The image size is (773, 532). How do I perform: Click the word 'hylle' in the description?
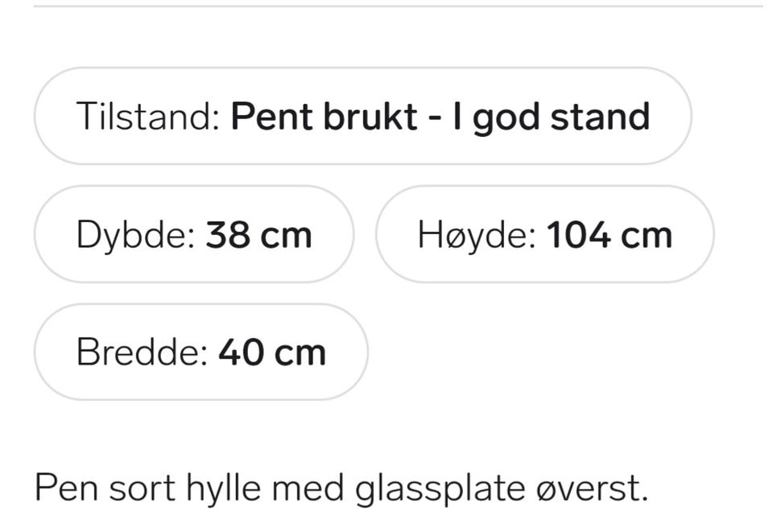point(223,488)
